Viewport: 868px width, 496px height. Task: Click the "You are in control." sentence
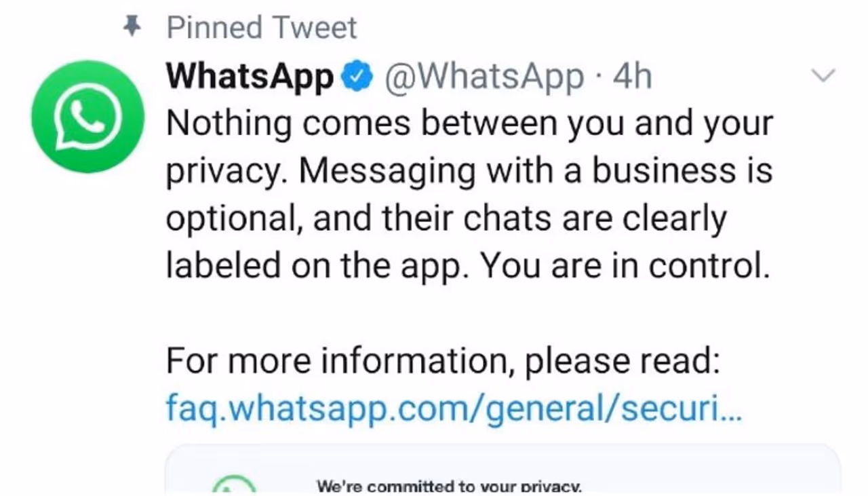click(x=626, y=267)
